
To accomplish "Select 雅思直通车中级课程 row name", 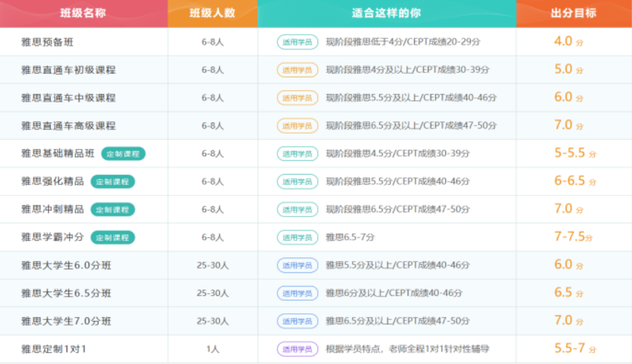I will click(x=68, y=98).
